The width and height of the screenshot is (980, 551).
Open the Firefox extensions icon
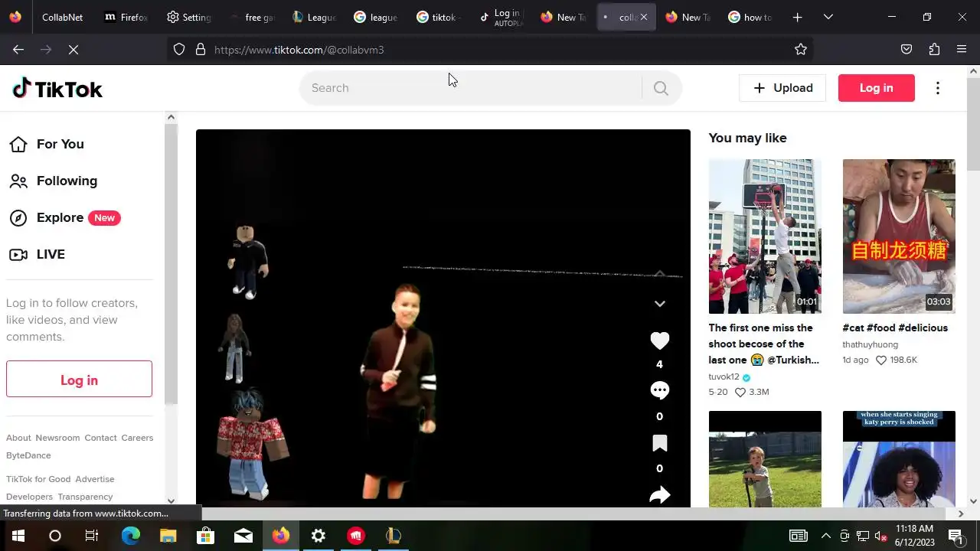click(x=934, y=50)
